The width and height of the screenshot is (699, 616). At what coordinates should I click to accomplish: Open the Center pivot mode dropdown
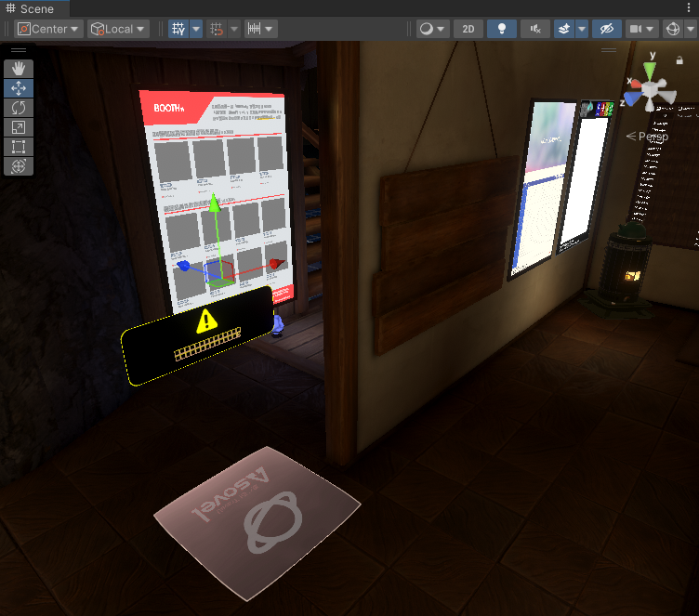point(48,29)
